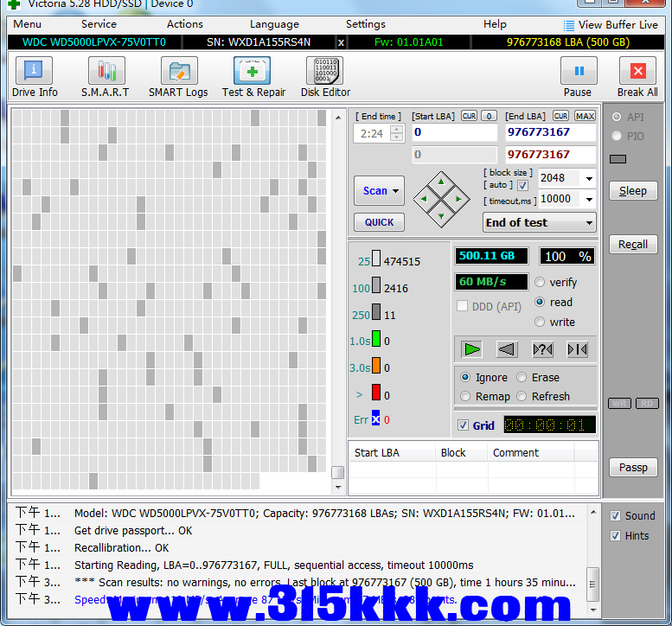Open the Language menu

coord(274,24)
